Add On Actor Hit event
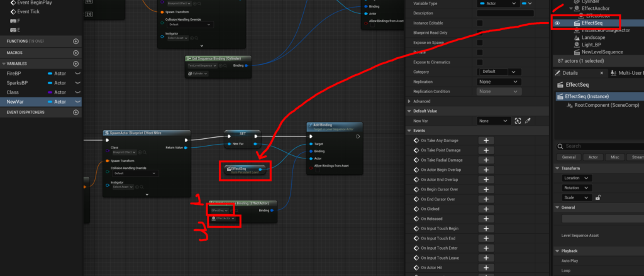The height and width of the screenshot is (276, 644). 486,267
